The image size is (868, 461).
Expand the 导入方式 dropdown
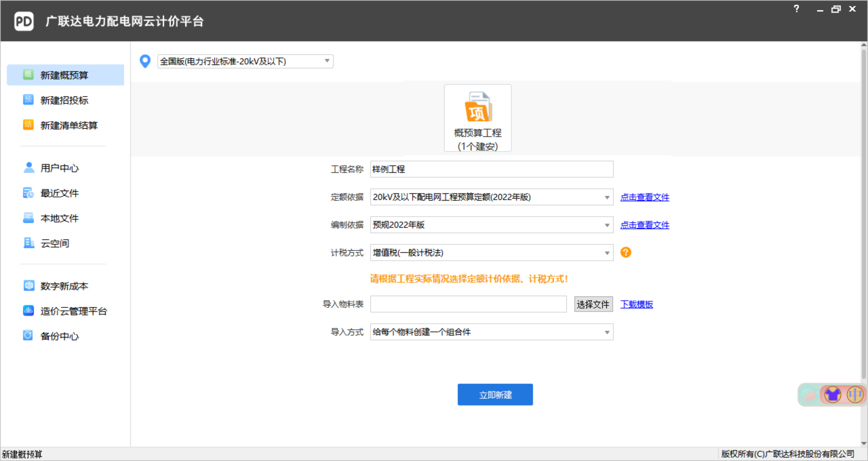coord(607,333)
